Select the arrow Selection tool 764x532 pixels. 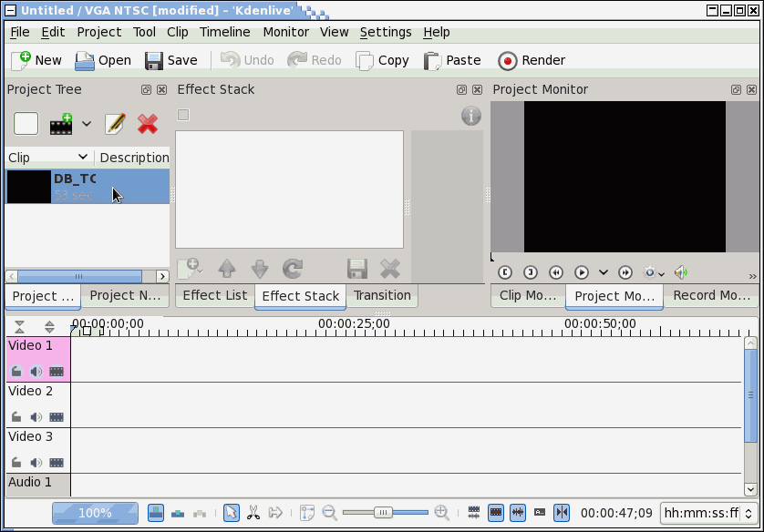pyautogui.click(x=232, y=513)
